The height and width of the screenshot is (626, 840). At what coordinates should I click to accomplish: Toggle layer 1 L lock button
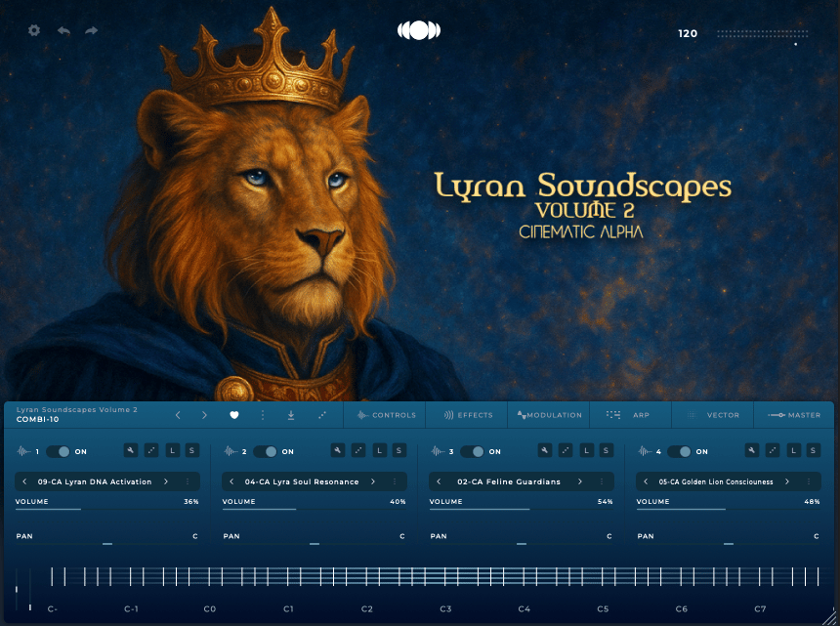coord(173,450)
